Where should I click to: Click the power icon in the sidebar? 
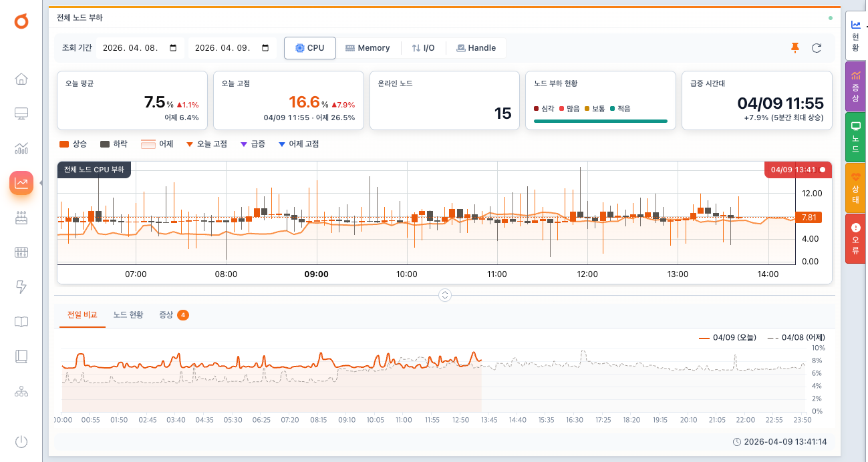(x=21, y=442)
